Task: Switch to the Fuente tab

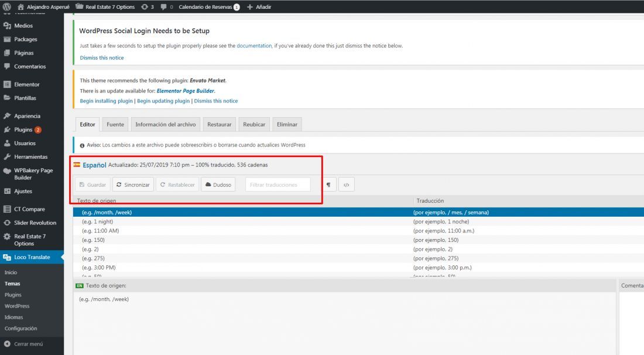Action: pos(115,125)
